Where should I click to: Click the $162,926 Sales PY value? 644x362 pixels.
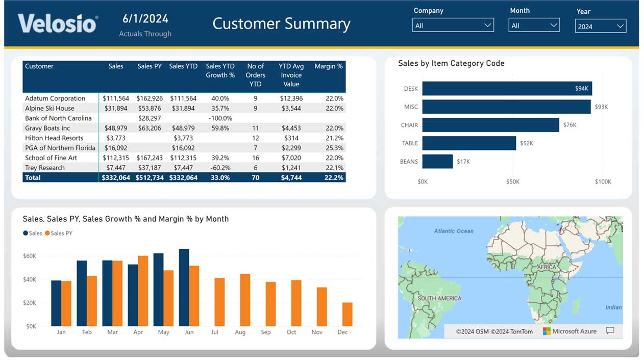point(150,98)
